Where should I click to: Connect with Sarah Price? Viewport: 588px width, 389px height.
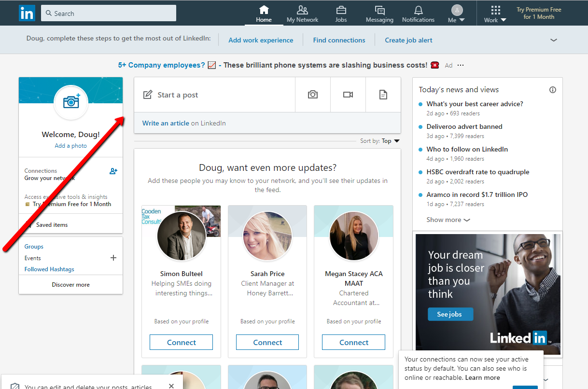pyautogui.click(x=267, y=342)
